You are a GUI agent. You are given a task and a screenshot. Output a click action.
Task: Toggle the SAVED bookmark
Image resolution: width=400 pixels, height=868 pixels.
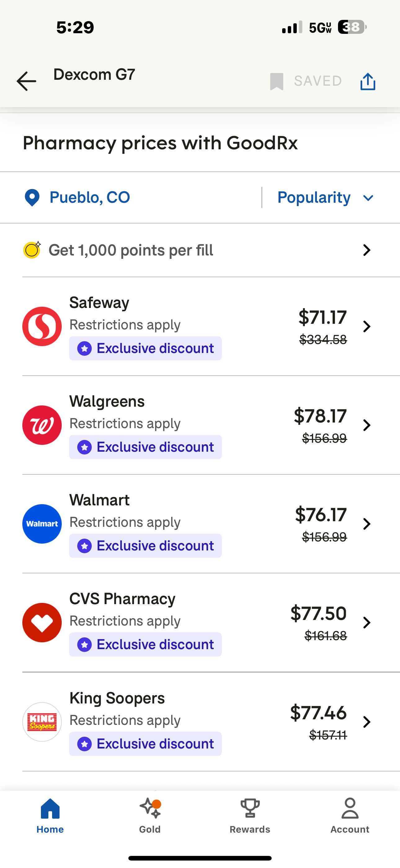tap(306, 81)
